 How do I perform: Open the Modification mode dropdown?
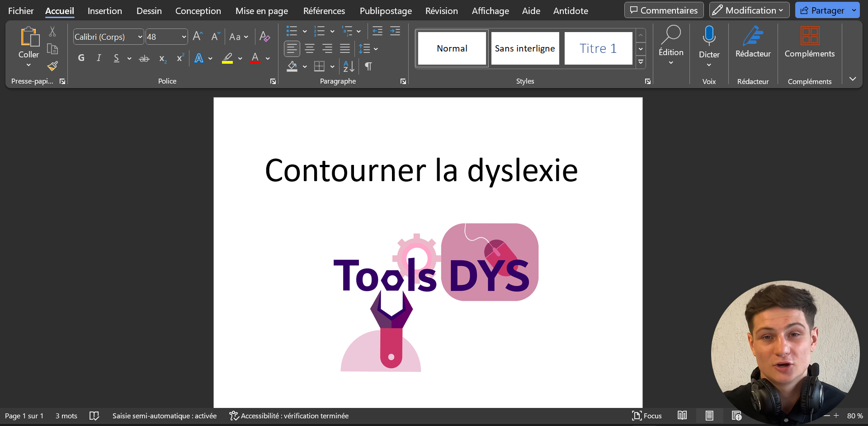(x=750, y=10)
